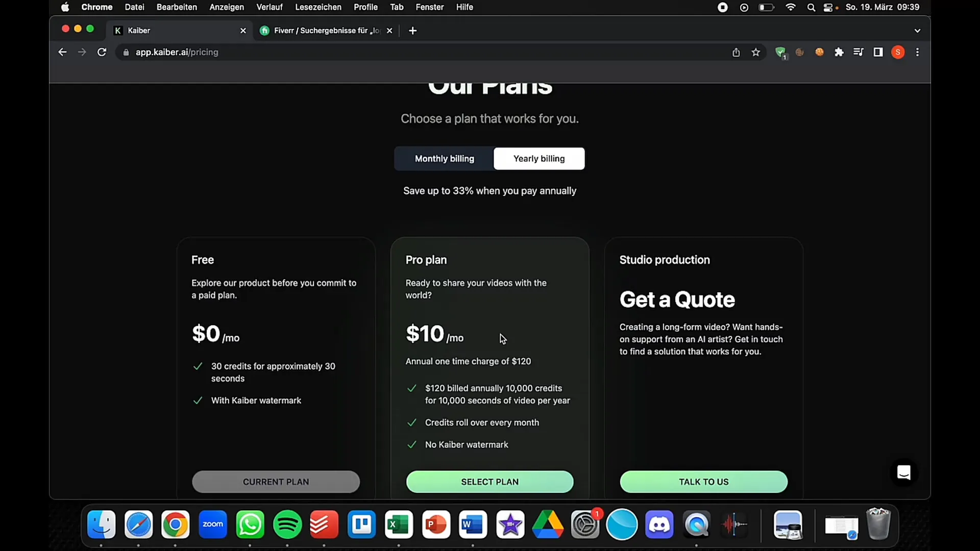Select the Pro plan
This screenshot has height=551, width=980.
[x=489, y=482]
